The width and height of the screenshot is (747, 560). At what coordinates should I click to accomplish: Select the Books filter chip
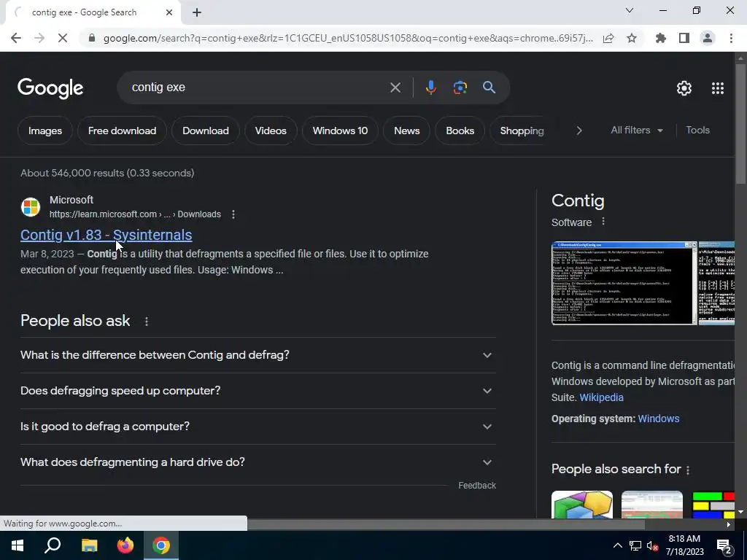pos(460,131)
